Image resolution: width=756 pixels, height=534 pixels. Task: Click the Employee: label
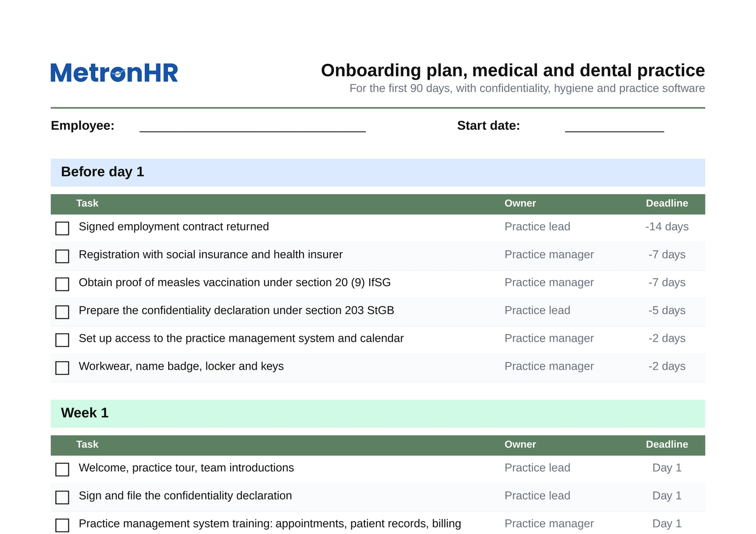pos(83,126)
